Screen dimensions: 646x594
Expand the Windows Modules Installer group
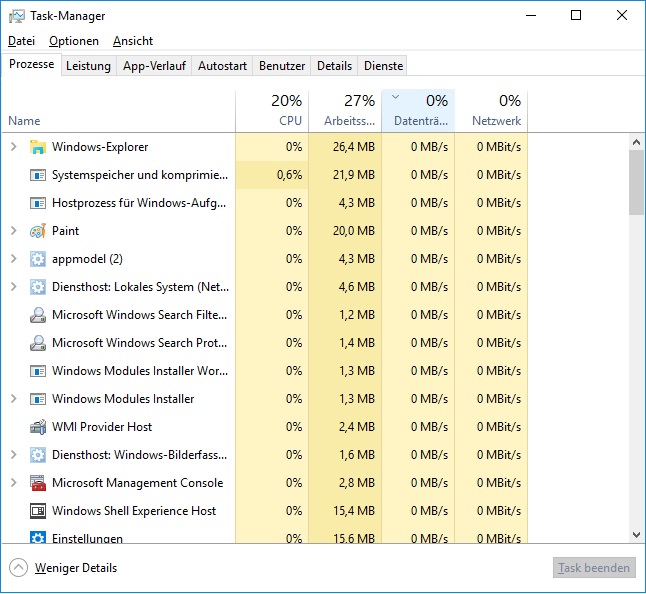click(x=14, y=399)
